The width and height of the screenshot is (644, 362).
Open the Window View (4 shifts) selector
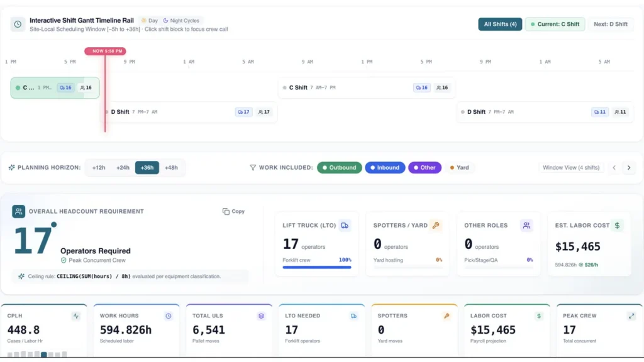pyautogui.click(x=571, y=167)
